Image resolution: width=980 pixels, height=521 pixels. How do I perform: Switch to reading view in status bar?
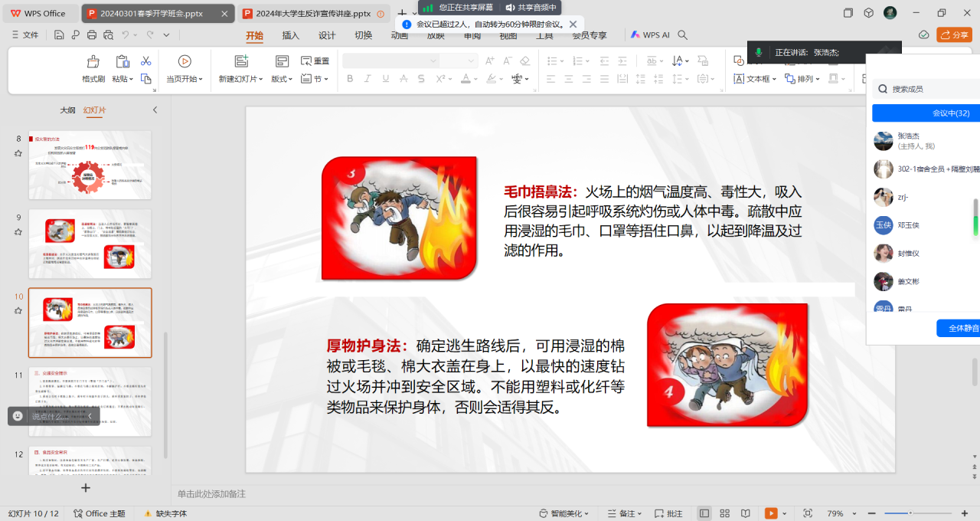pyautogui.click(x=746, y=513)
